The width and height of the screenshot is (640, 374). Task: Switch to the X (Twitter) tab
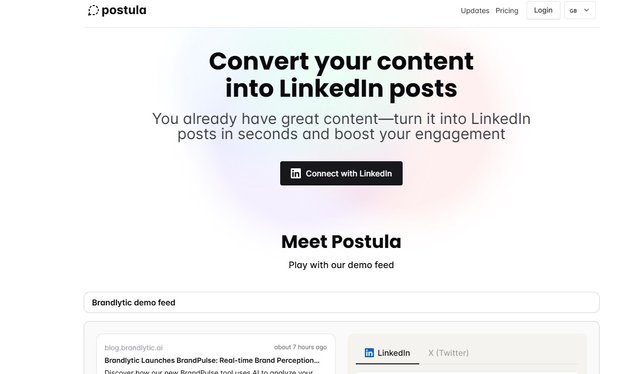448,353
